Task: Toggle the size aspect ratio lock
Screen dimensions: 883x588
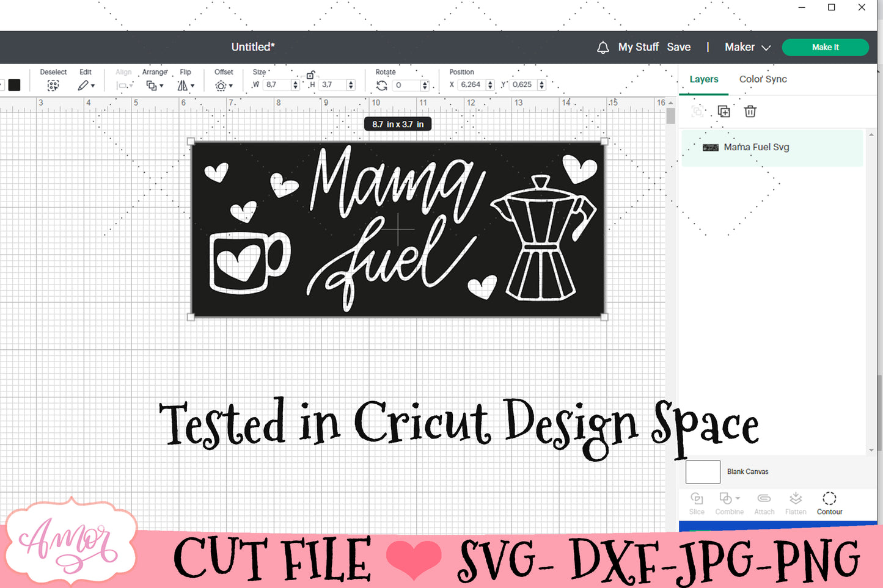Action: [x=310, y=74]
